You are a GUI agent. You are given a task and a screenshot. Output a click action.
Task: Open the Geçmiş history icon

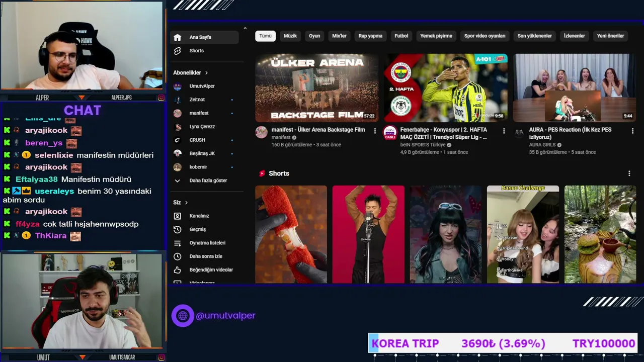pos(177,229)
